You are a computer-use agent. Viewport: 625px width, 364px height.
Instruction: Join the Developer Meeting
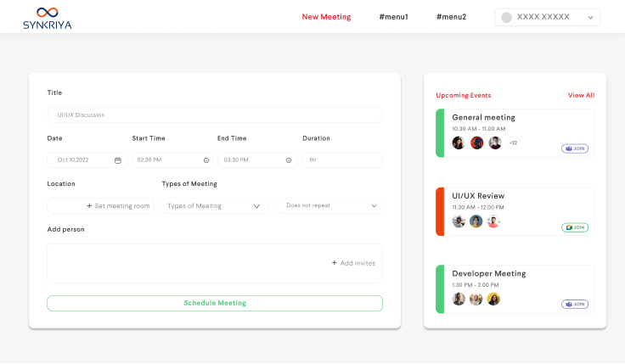tap(575, 304)
